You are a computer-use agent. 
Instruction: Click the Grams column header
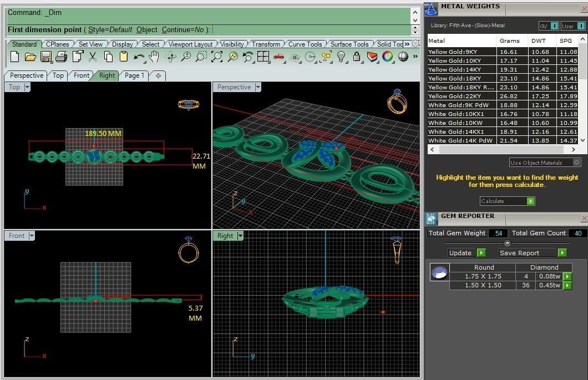point(512,40)
